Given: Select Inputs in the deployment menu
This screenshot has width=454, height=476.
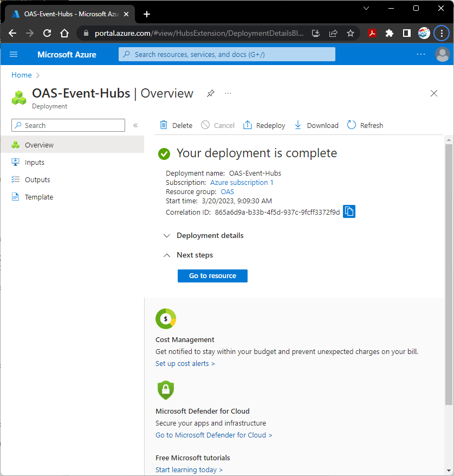Looking at the screenshot, I should (35, 162).
